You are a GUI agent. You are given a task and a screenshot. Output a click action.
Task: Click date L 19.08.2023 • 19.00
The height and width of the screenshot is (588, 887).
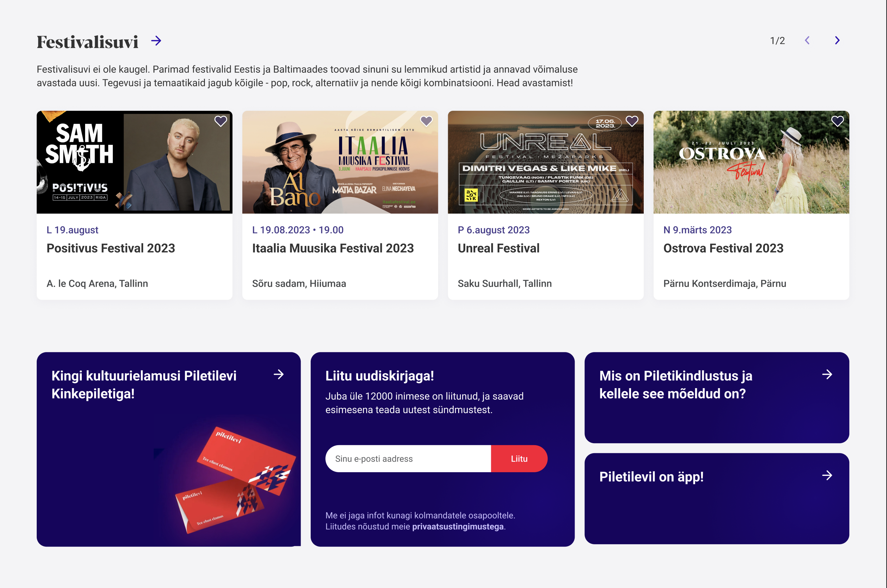tap(298, 230)
